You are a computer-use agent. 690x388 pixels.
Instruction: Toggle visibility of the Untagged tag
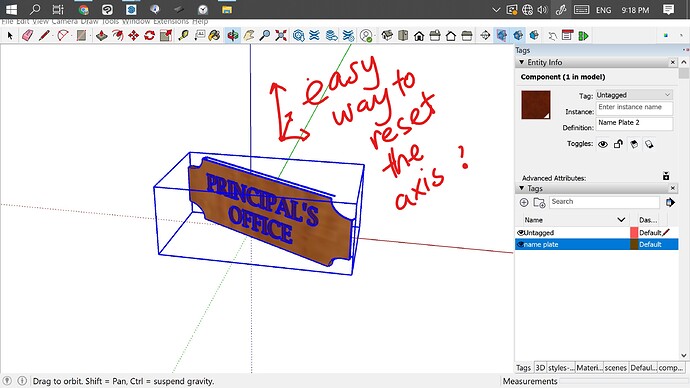[x=521, y=233]
